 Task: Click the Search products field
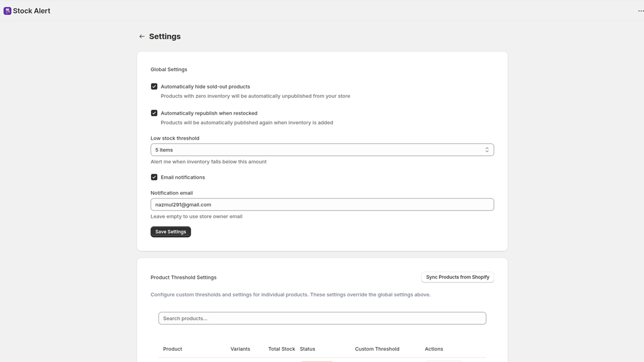tap(322, 318)
